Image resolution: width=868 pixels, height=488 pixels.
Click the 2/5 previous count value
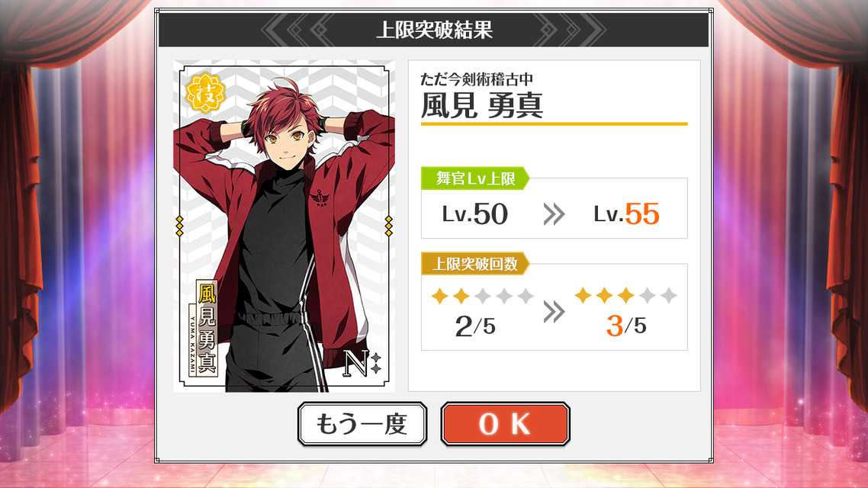475,326
